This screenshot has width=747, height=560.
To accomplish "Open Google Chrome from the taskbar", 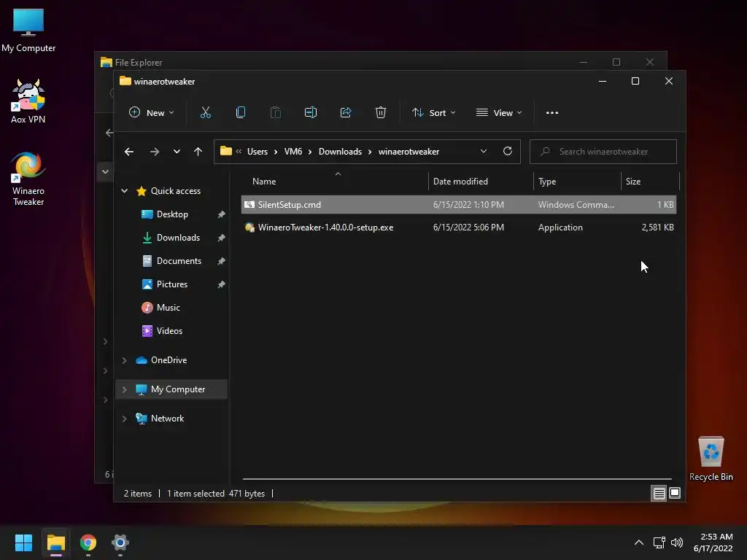I will click(88, 542).
